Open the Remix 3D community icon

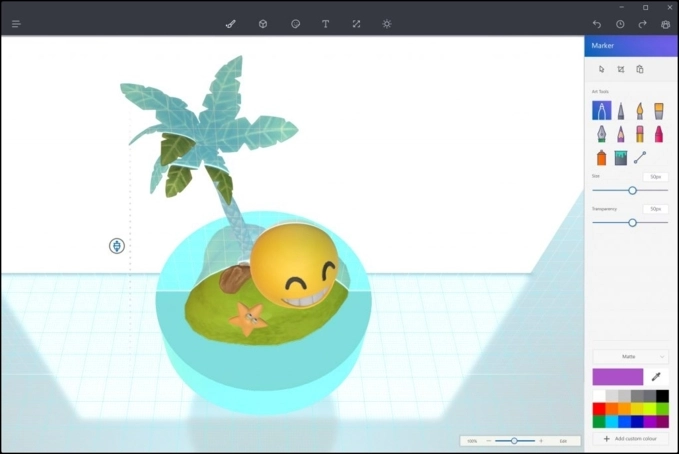[666, 24]
